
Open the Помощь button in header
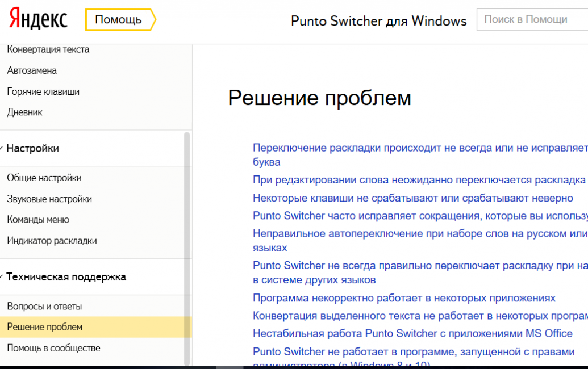pos(120,19)
